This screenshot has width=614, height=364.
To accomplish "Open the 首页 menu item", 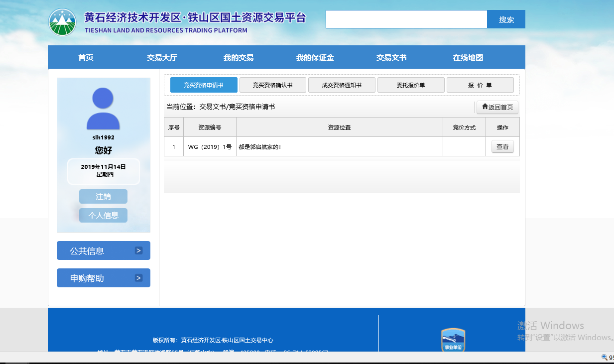I will [x=86, y=58].
